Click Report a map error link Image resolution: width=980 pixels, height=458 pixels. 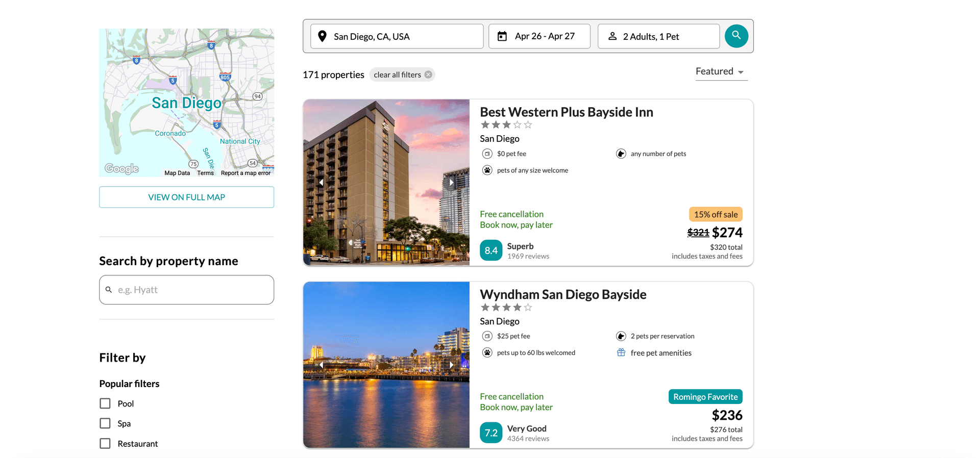pyautogui.click(x=246, y=173)
